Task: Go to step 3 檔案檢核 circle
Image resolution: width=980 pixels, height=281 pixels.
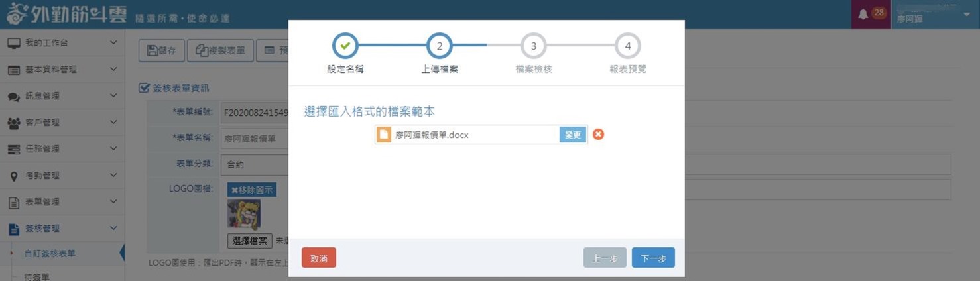Action: point(533,46)
